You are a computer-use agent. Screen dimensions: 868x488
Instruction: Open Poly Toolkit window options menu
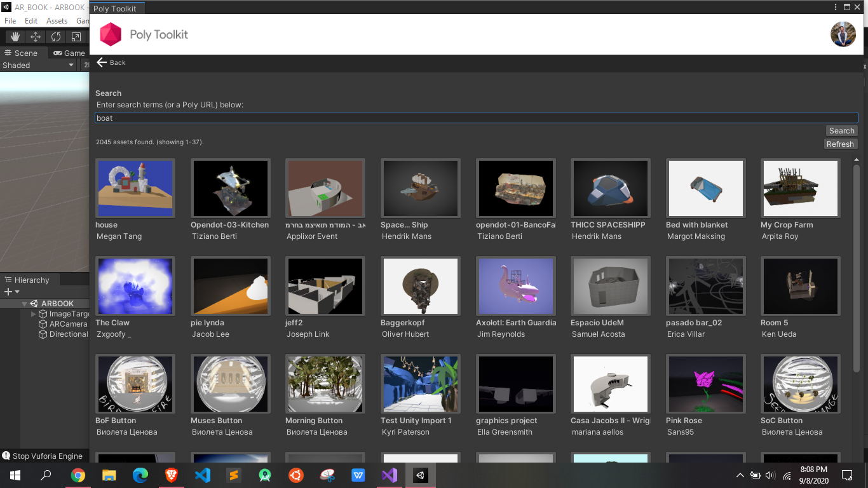[x=836, y=7]
